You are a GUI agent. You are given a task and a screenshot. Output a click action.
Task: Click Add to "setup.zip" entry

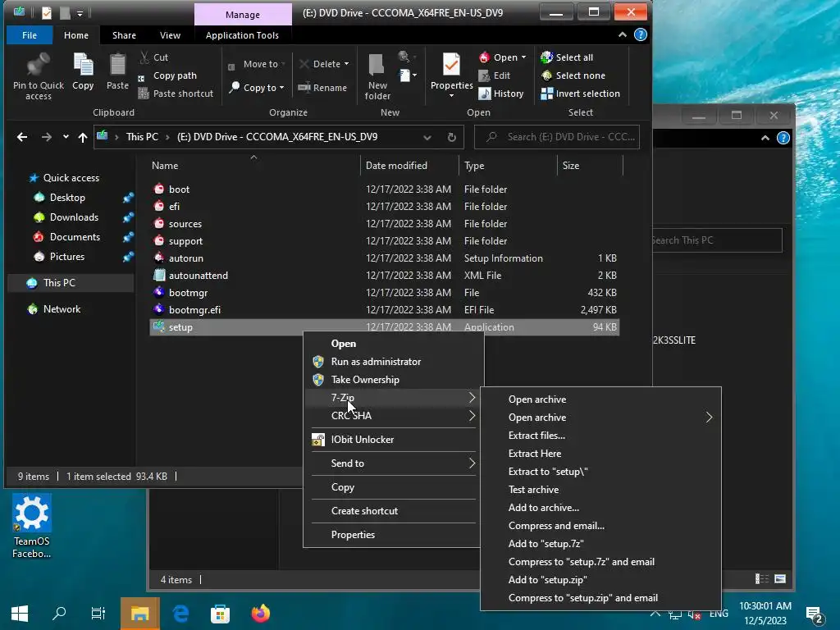point(600,580)
